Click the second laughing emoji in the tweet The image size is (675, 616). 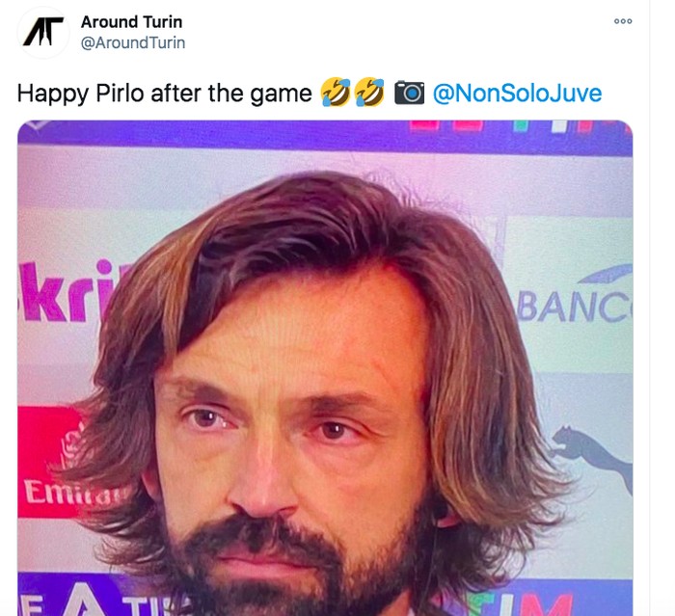point(368,94)
